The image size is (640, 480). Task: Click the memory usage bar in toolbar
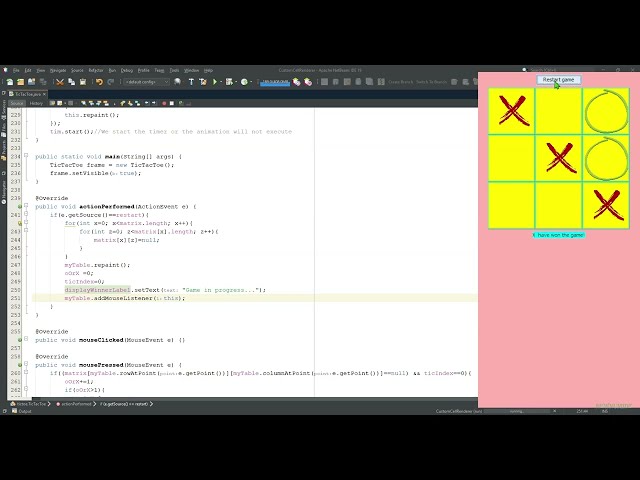[x=275, y=82]
